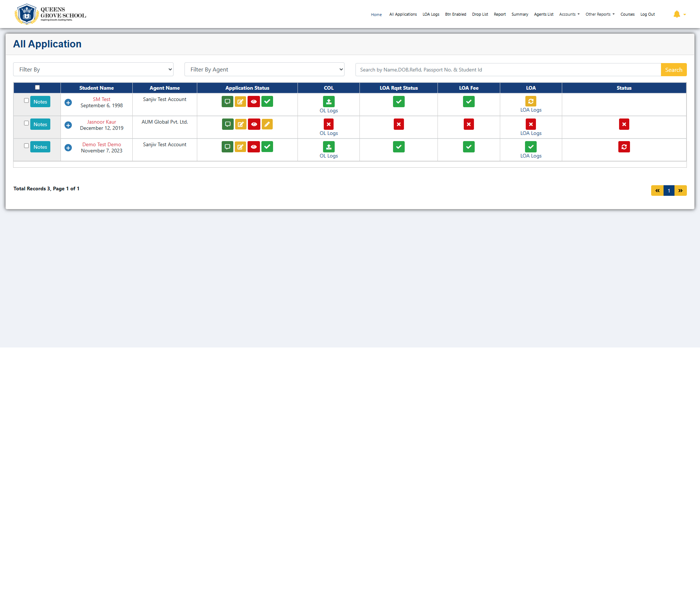700x614 pixels.
Task: Expand the Other Reports menu
Action: [x=600, y=14]
